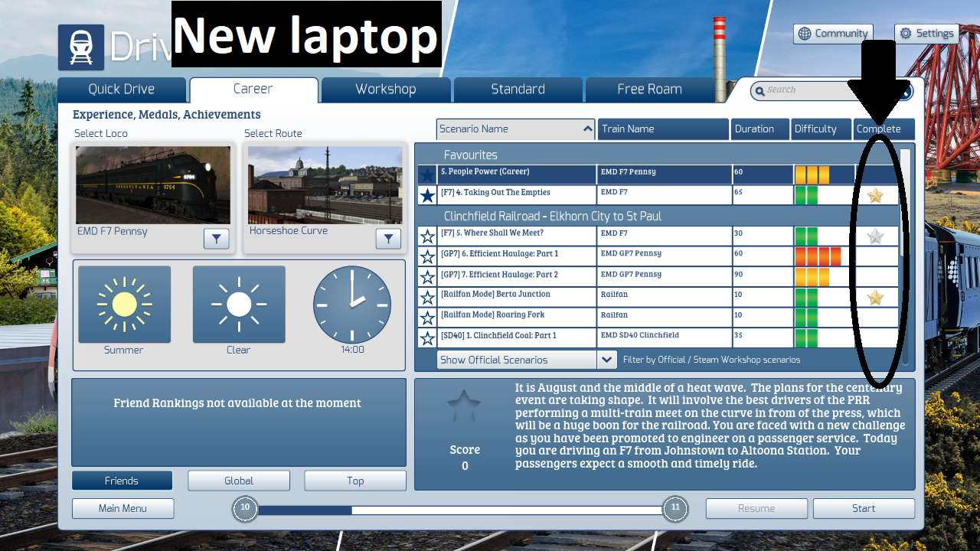Select the Horseshoe Curve route thumbnail

click(325, 185)
